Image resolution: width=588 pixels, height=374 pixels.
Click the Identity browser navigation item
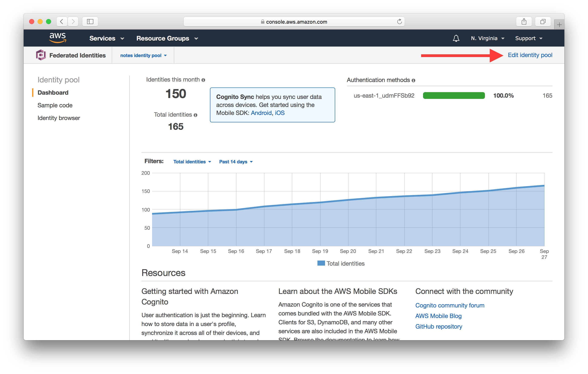[x=59, y=118]
